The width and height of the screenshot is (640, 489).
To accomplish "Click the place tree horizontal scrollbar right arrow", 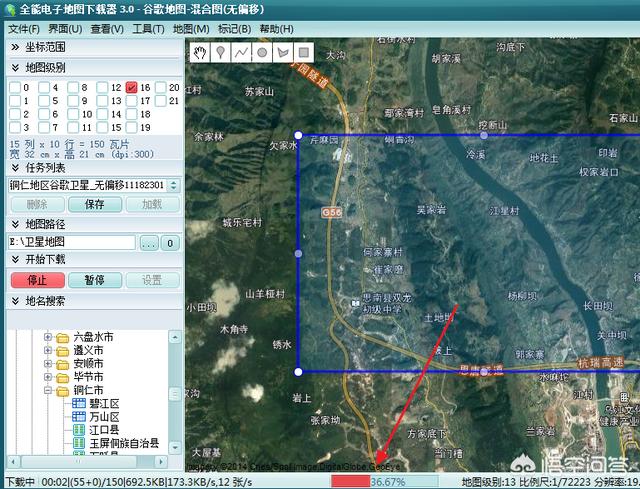I will [x=161, y=462].
